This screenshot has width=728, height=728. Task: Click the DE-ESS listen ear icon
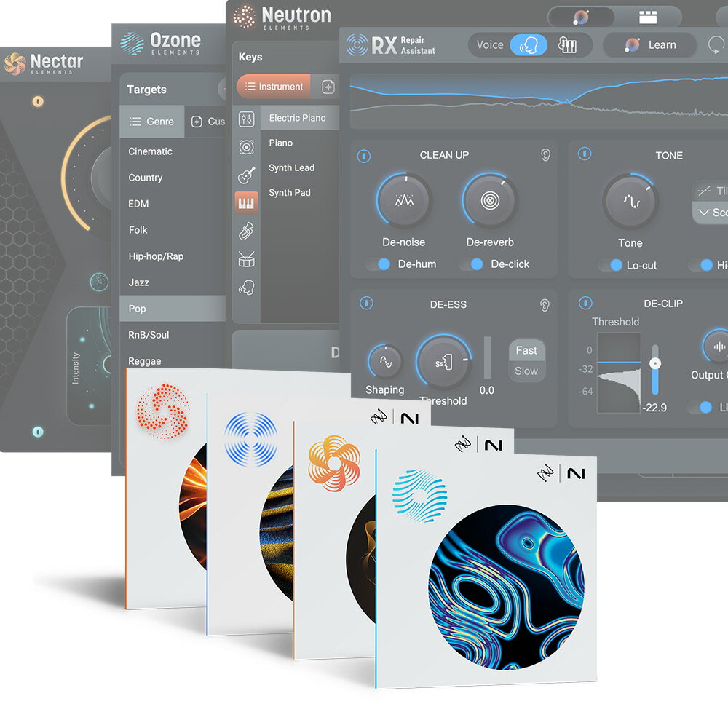click(545, 304)
